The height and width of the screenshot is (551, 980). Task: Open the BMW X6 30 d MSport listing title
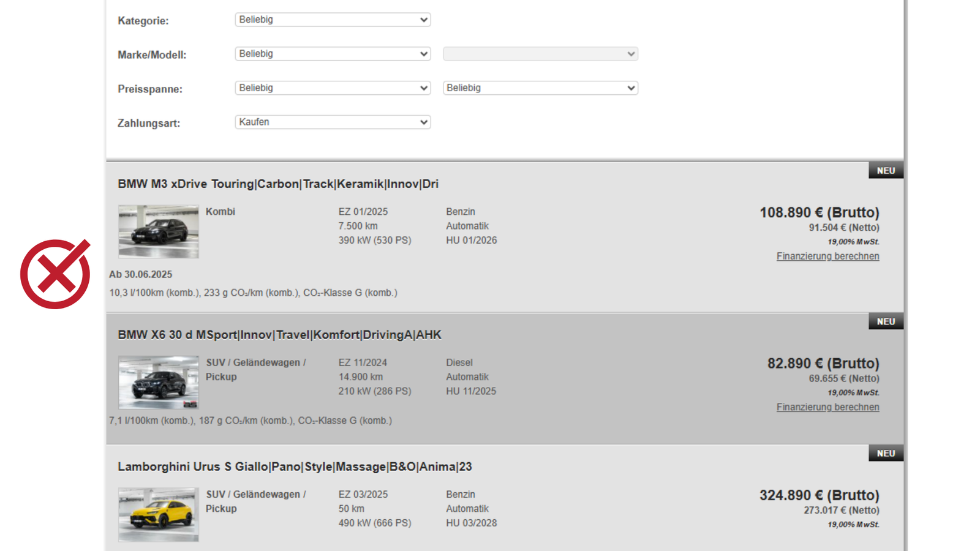pos(279,335)
